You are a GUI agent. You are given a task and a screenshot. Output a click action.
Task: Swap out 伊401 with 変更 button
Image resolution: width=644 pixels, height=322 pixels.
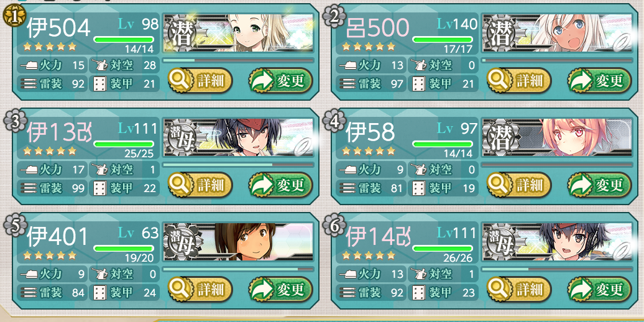point(281,290)
